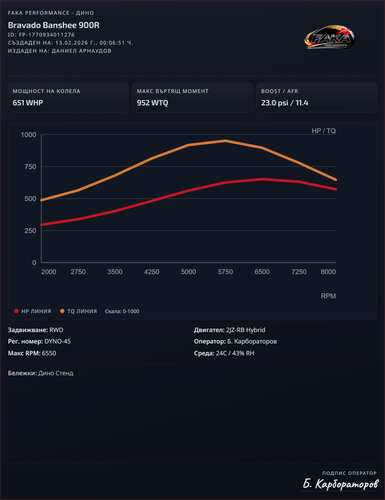Click the Бележки: Дино Стенд notes line
This screenshot has height=500, width=385.
point(41,373)
